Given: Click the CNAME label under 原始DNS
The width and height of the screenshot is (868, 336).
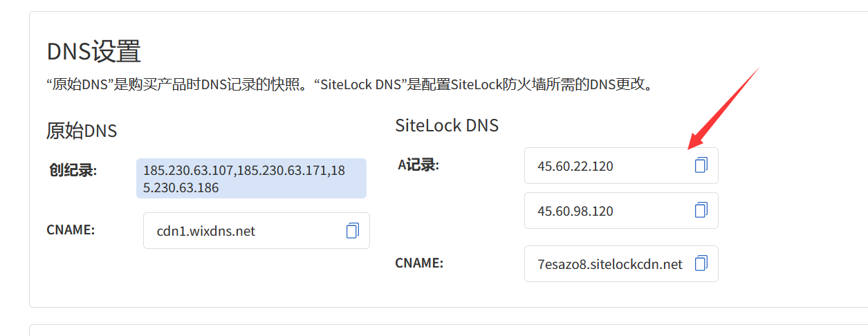Looking at the screenshot, I should (70, 230).
